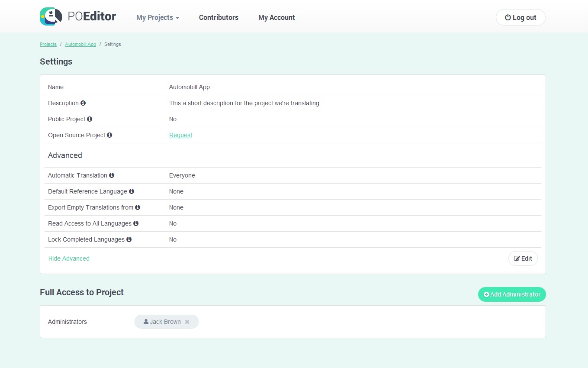Image resolution: width=588 pixels, height=368 pixels.
Task: Click the info icon next to Description
Action: point(83,103)
